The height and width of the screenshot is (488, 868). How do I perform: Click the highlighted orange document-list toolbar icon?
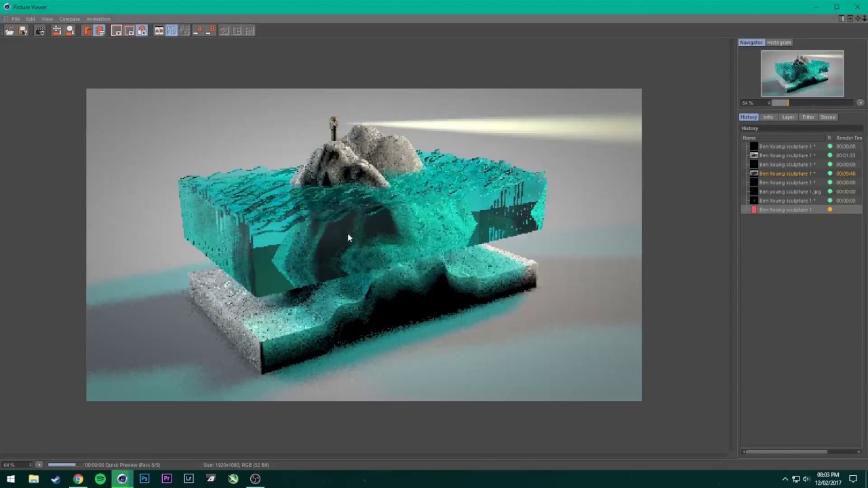99,30
